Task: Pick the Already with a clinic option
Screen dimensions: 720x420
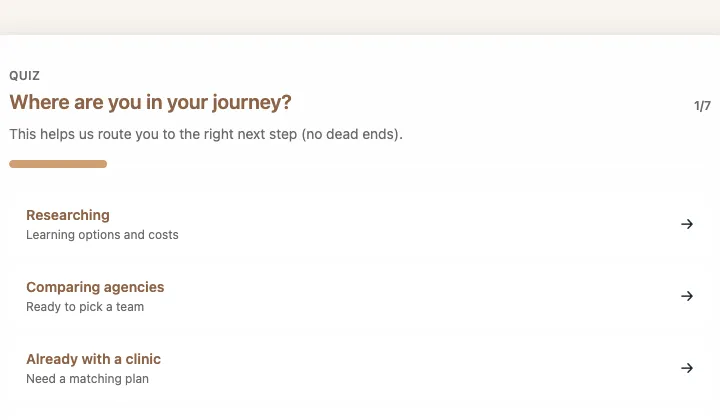Action: point(93,359)
